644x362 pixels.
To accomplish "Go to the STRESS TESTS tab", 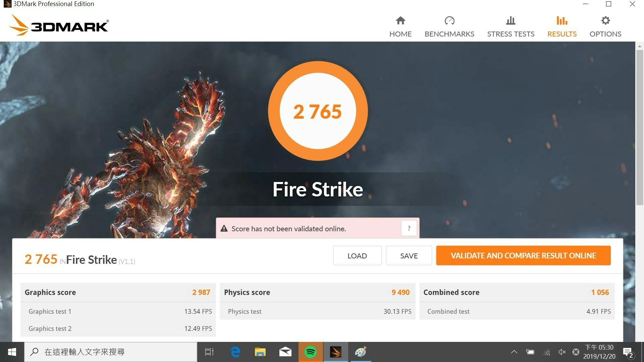I will tap(511, 34).
